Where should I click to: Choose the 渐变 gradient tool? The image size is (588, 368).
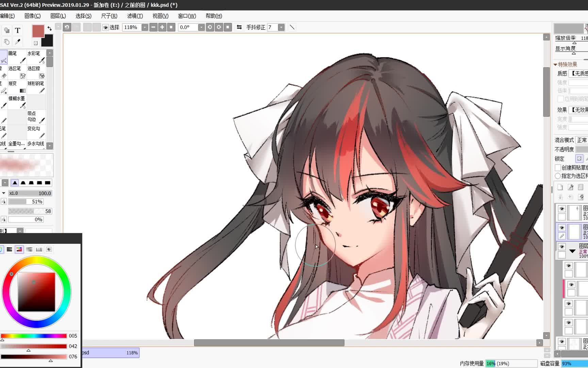[17, 87]
